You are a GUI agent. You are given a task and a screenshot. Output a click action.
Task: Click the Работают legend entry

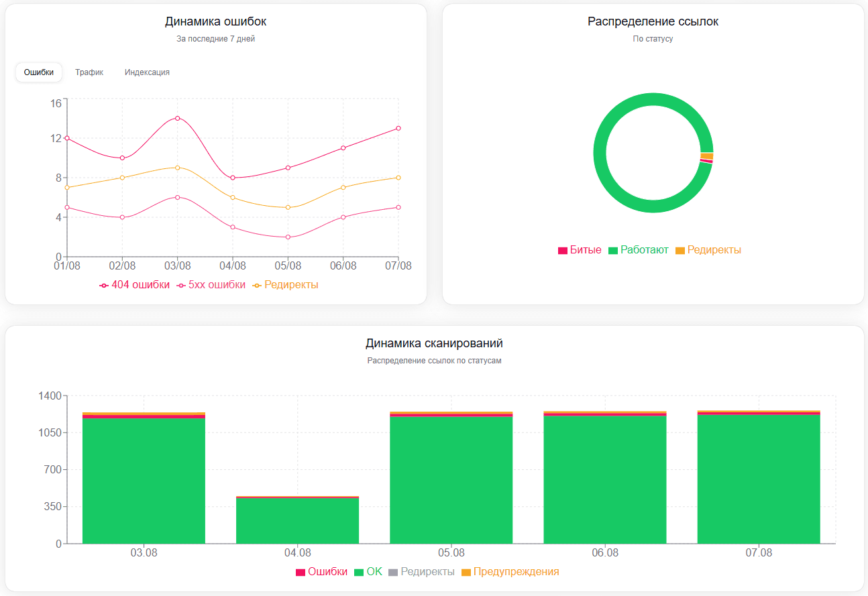639,250
